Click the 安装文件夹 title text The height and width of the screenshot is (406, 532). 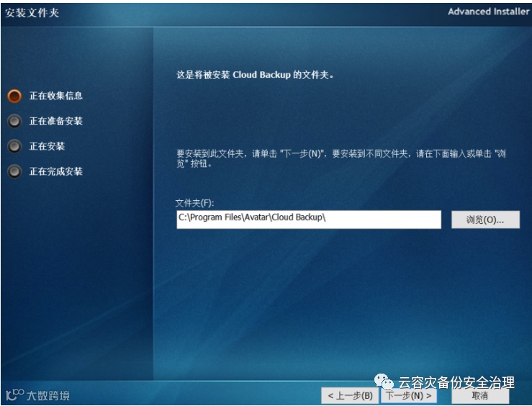tap(32, 13)
